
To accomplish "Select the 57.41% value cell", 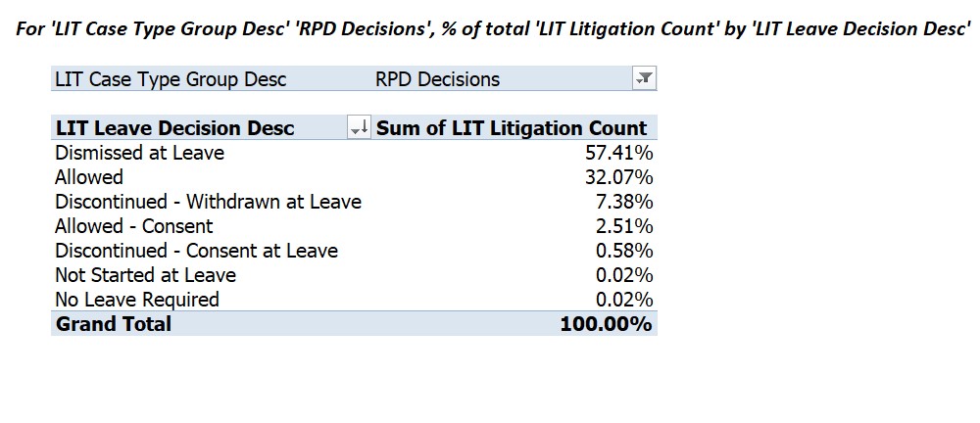I will 618,153.
